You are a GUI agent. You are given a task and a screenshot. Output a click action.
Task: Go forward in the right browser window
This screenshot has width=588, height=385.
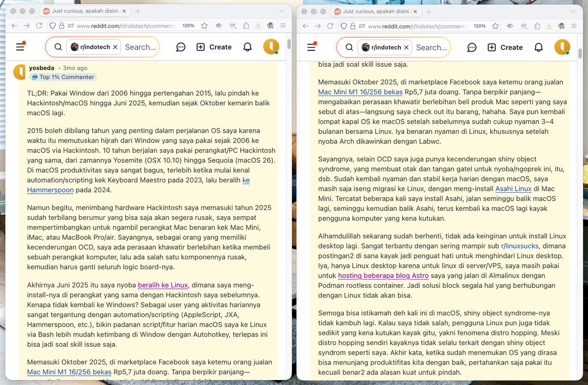(318, 26)
